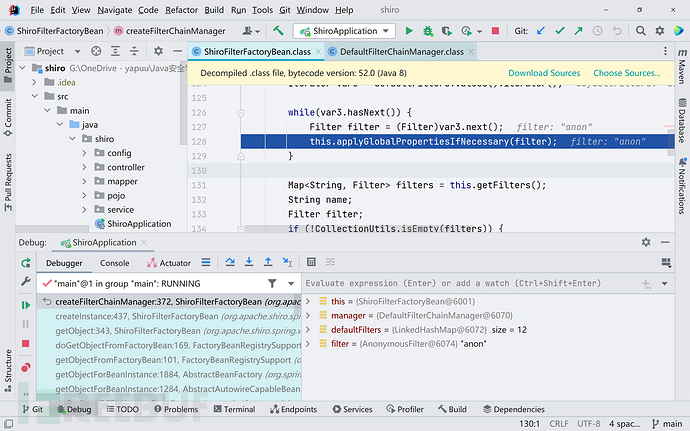Open Services tool window button
The height and width of the screenshot is (431, 690).
coord(352,409)
